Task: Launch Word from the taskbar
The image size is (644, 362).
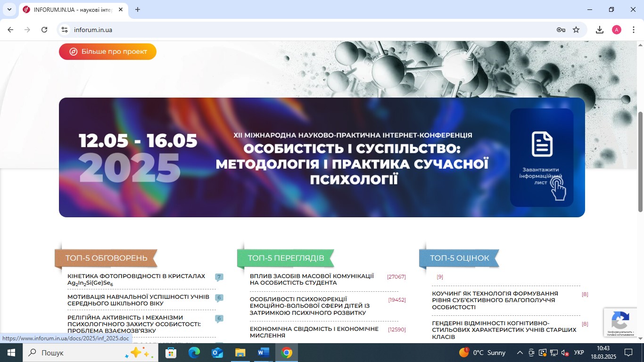Action: (x=263, y=352)
